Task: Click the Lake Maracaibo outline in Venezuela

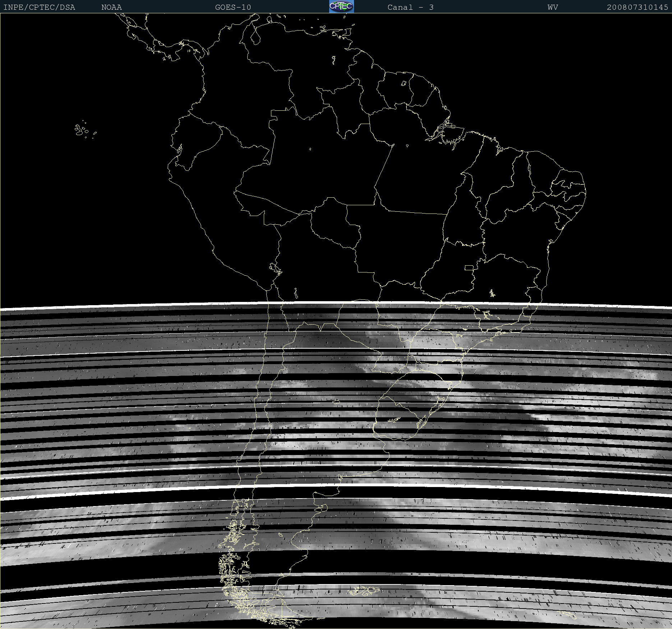Action: [256, 37]
